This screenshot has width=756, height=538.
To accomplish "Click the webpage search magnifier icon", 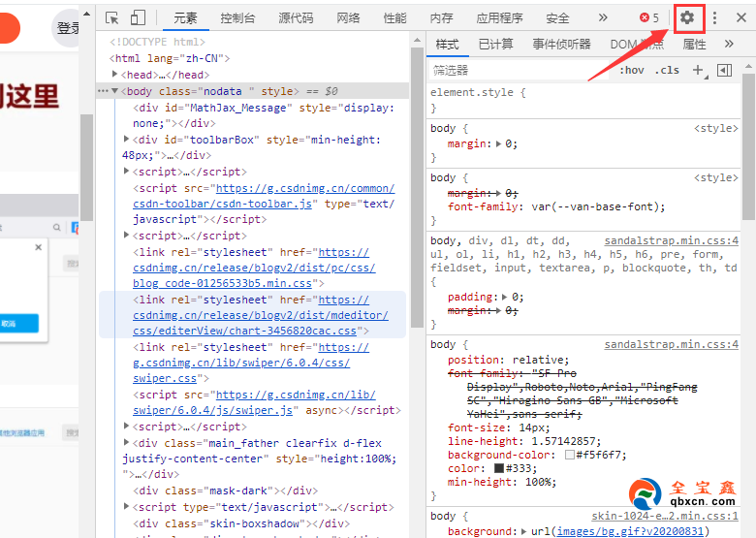I will click(57, 227).
